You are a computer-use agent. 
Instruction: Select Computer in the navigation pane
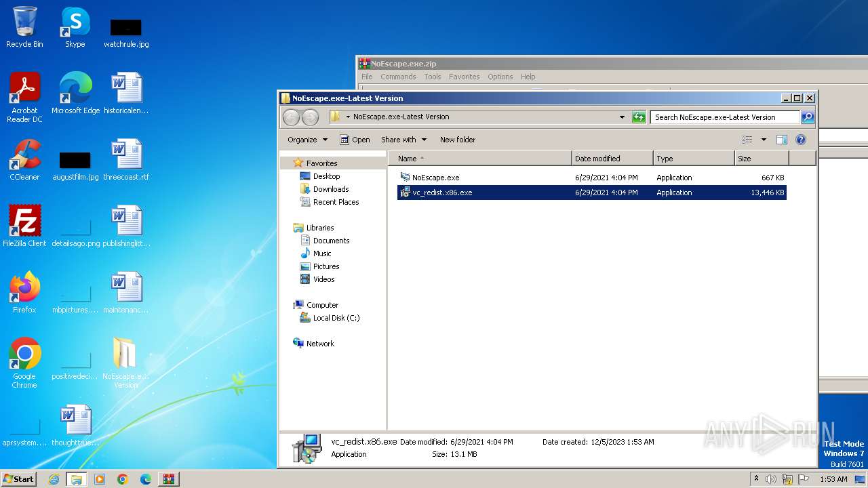click(322, 305)
